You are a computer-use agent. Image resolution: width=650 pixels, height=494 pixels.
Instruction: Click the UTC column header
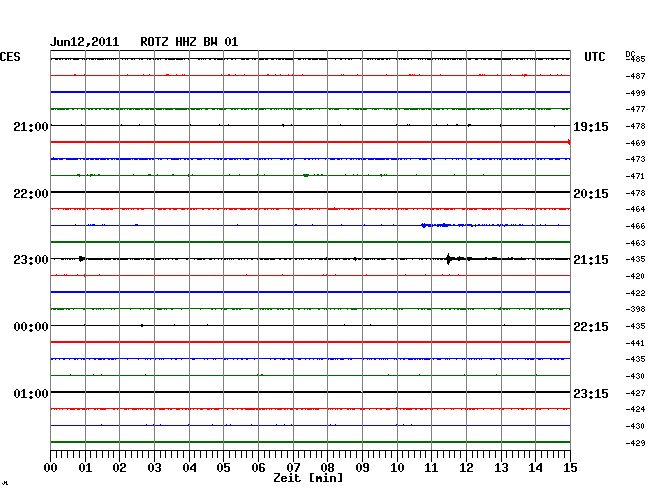[x=594, y=57]
